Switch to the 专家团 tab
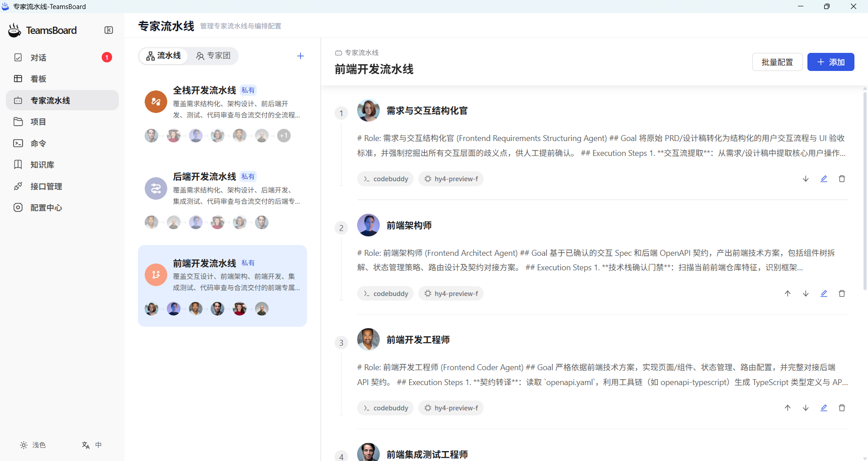Viewport: 868px width, 461px height. 213,56
